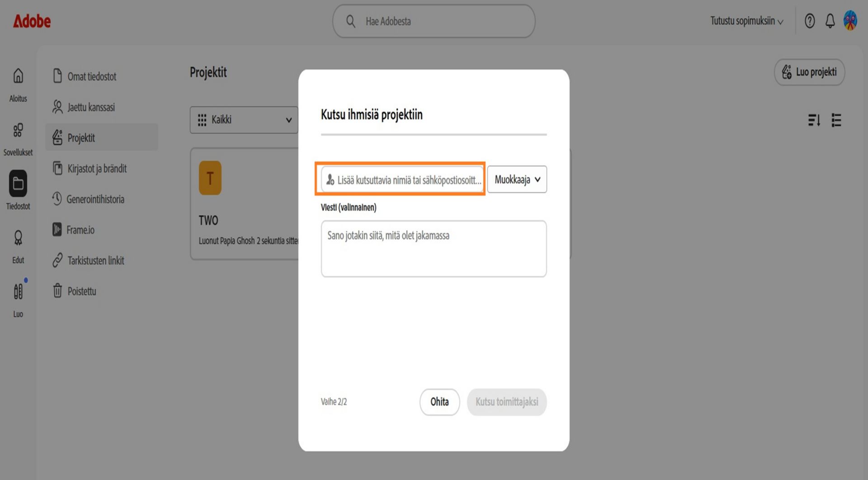Image resolution: width=868 pixels, height=480 pixels.
Task: Click the Generointihistoria clock icon
Action: (x=57, y=199)
